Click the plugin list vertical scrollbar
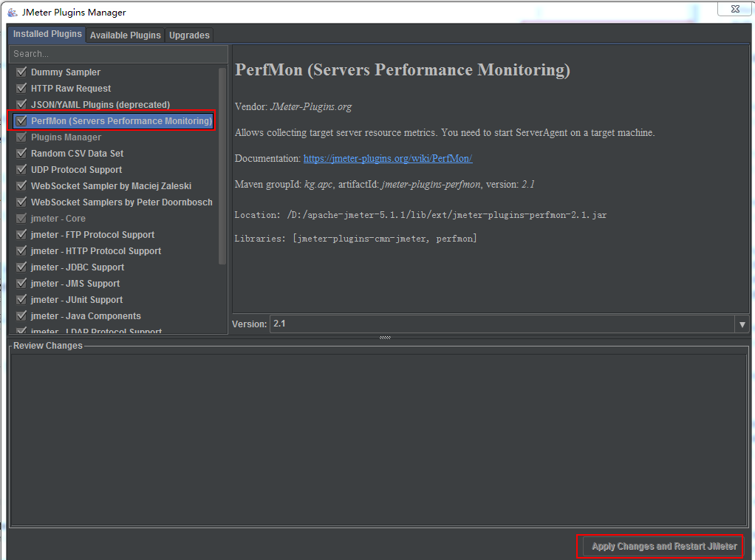This screenshot has height=560, width=755. click(222, 166)
